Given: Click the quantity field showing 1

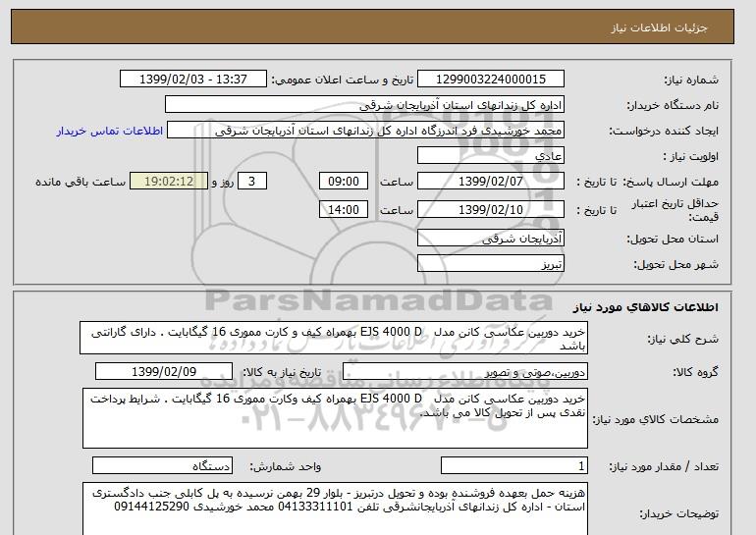Looking at the screenshot, I should tap(513, 465).
